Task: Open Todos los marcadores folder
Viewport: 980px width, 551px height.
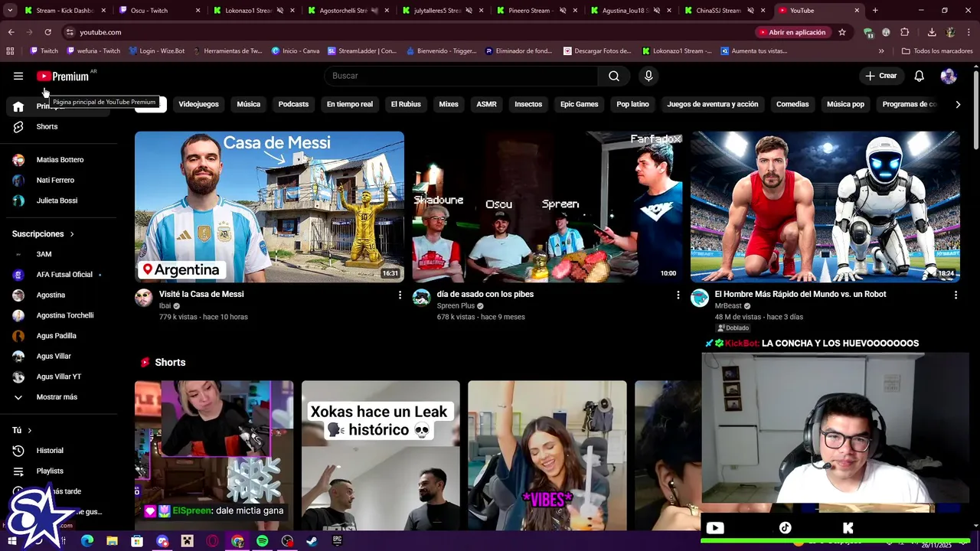Action: 937,51
